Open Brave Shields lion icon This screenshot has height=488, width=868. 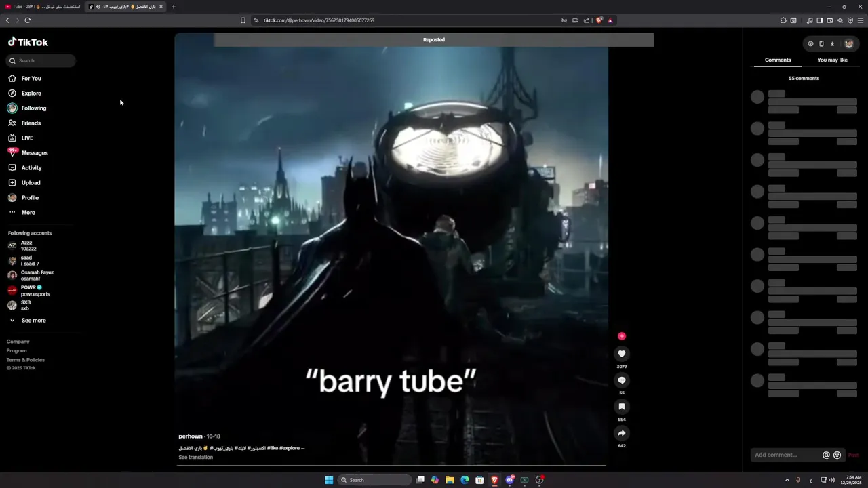(599, 20)
